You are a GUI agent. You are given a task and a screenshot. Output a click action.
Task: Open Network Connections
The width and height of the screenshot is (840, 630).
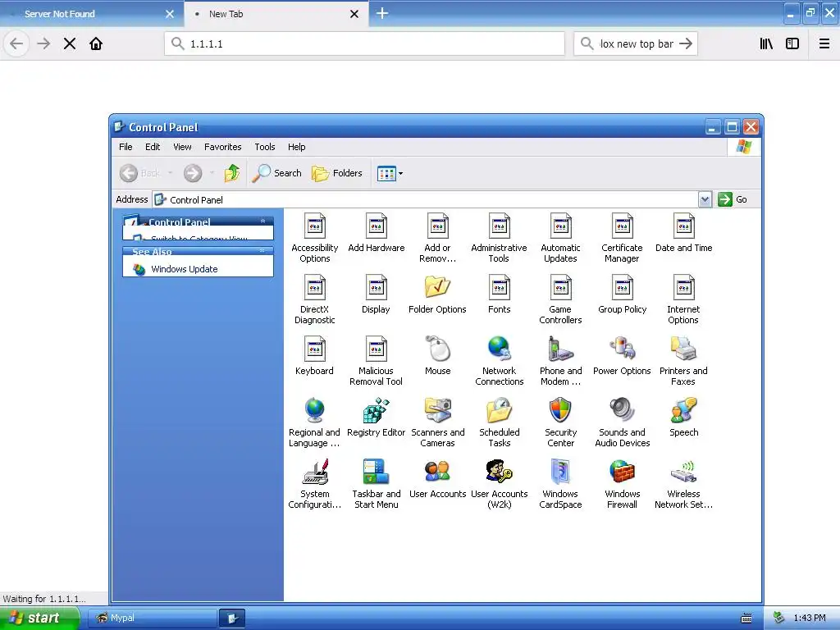499,361
